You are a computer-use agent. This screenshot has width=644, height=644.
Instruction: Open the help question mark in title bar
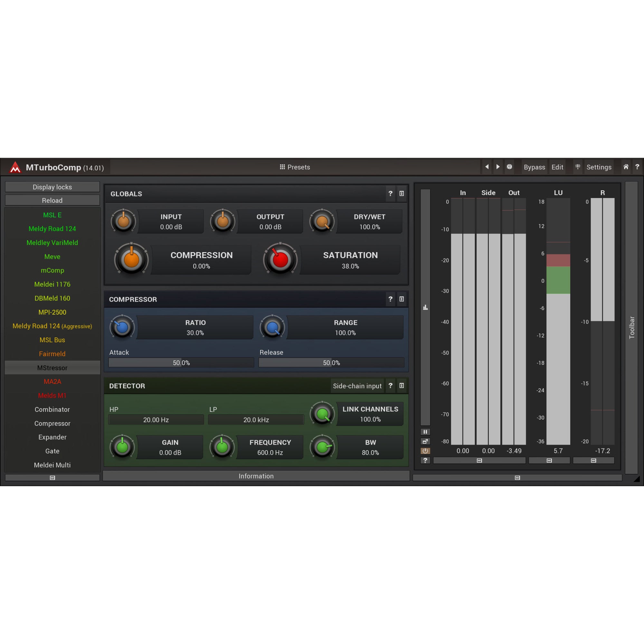click(637, 167)
